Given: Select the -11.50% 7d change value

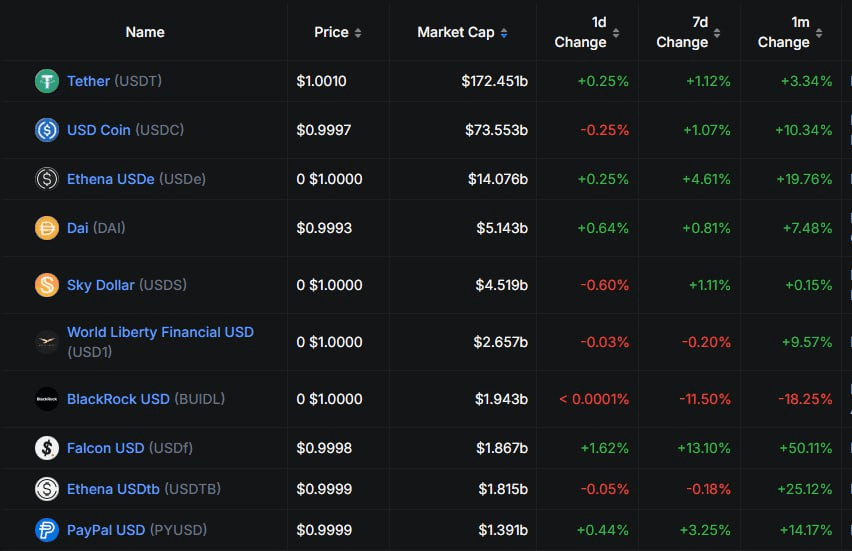Looking at the screenshot, I should point(705,399).
